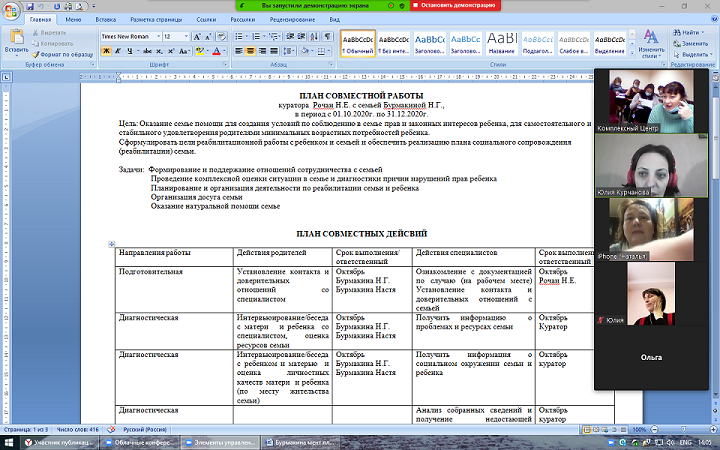Click the Office button logo
The width and height of the screenshot is (720, 450).
point(11,11)
